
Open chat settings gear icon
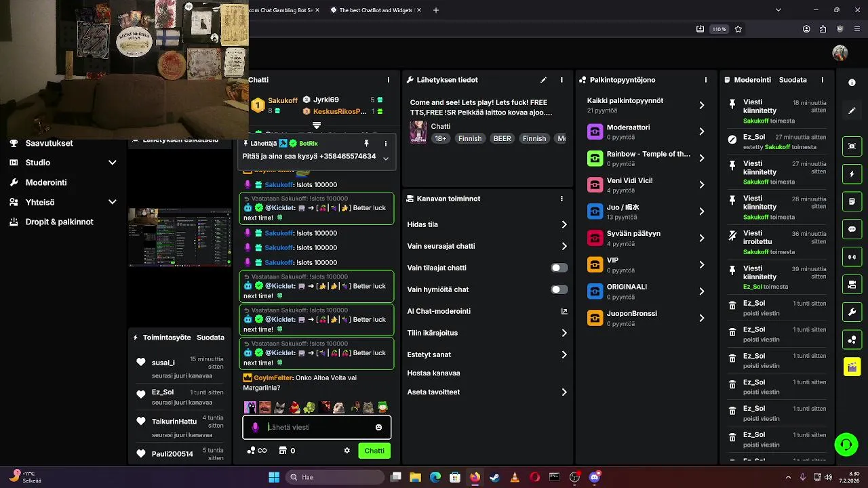347,451
